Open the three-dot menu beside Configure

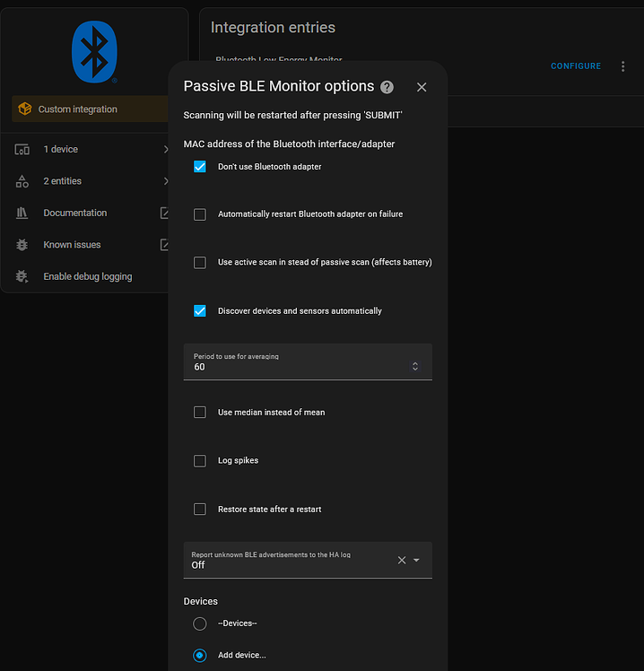coord(623,66)
